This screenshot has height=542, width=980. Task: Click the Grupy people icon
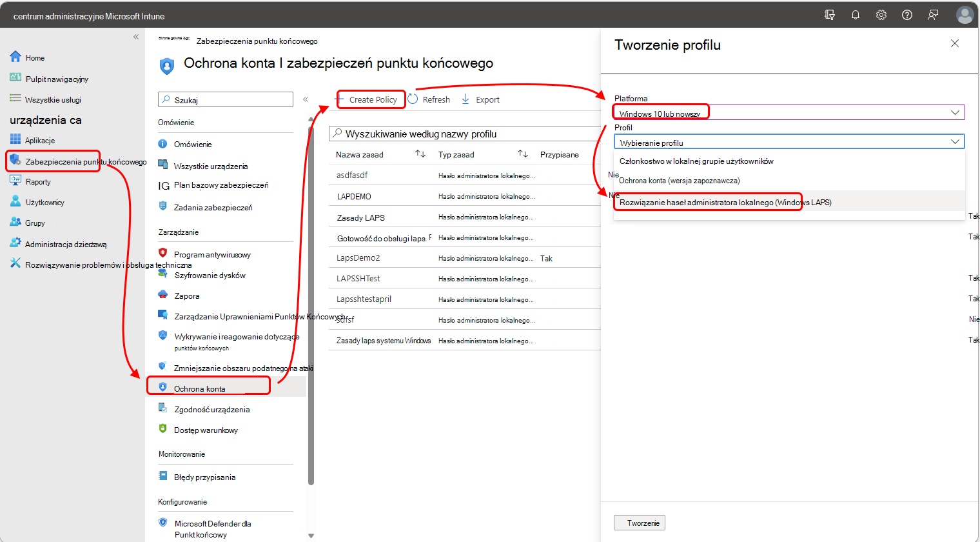click(15, 222)
